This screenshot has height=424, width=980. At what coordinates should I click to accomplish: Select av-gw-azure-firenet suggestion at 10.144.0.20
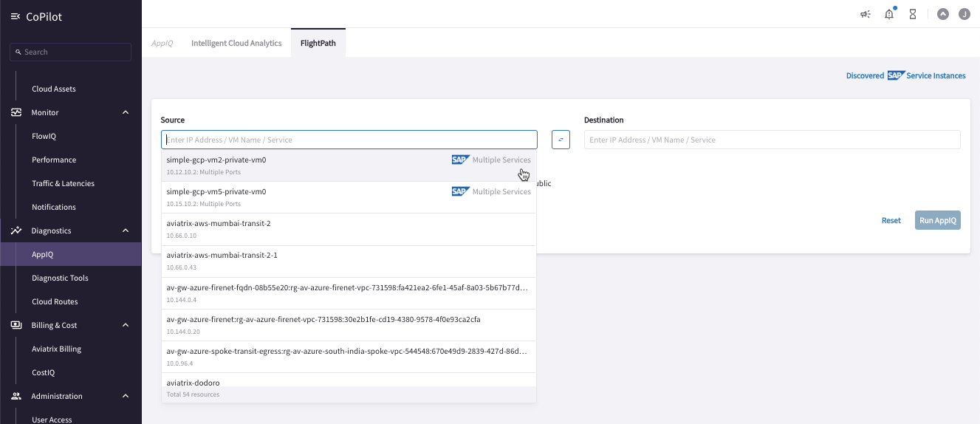(349, 324)
